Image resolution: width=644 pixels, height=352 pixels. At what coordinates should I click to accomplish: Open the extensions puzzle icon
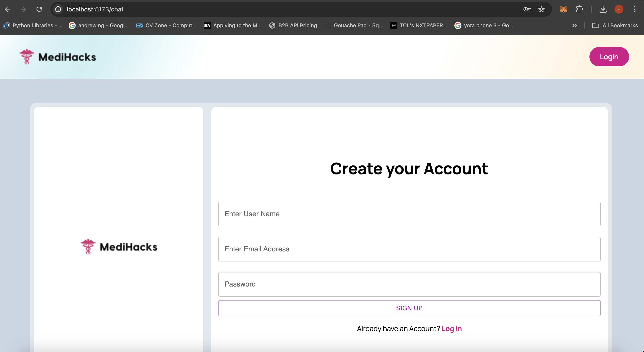point(579,9)
